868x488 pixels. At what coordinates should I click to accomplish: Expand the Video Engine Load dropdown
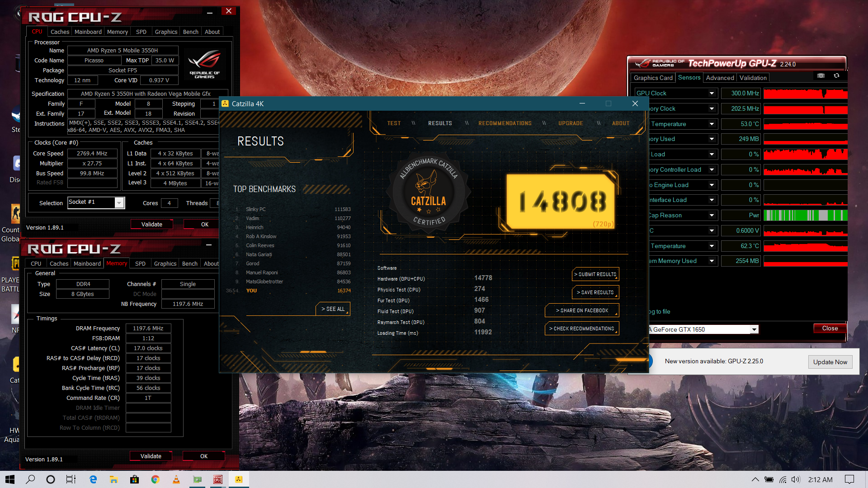[712, 185]
